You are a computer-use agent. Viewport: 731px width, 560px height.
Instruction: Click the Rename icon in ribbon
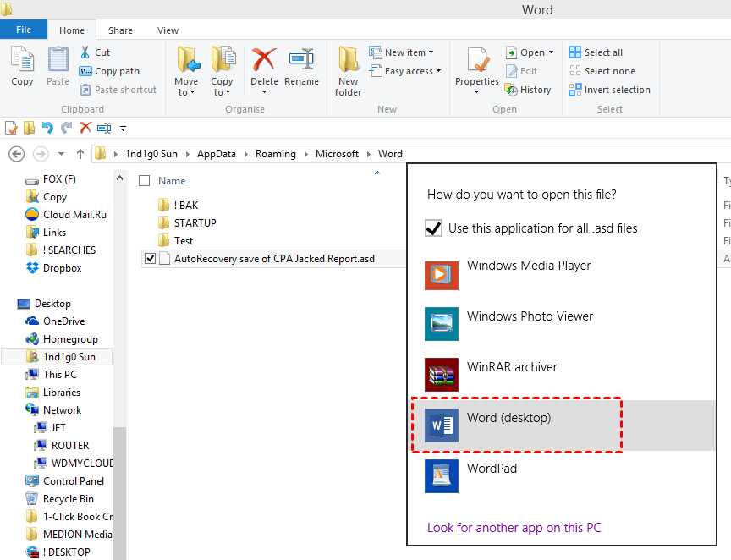click(x=301, y=62)
